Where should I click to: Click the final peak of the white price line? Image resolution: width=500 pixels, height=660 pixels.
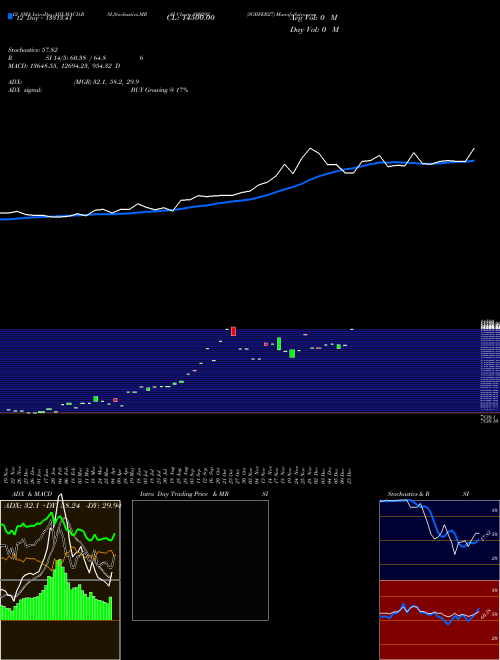click(474, 149)
